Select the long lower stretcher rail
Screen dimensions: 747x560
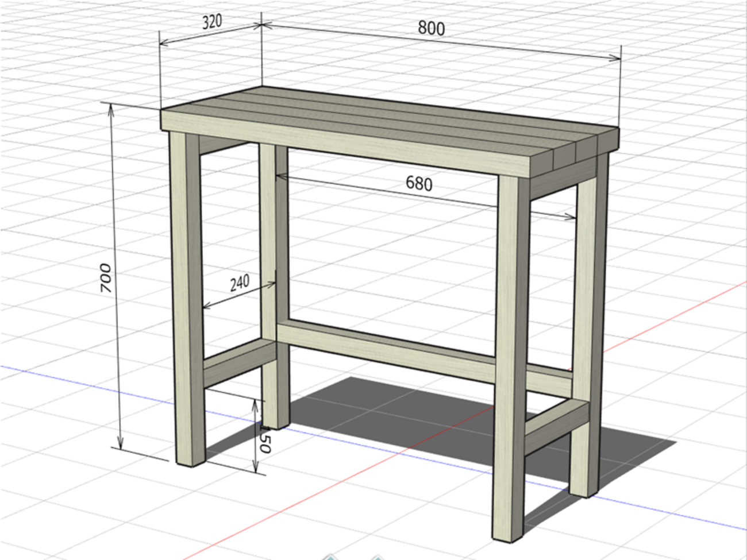pos(424,357)
